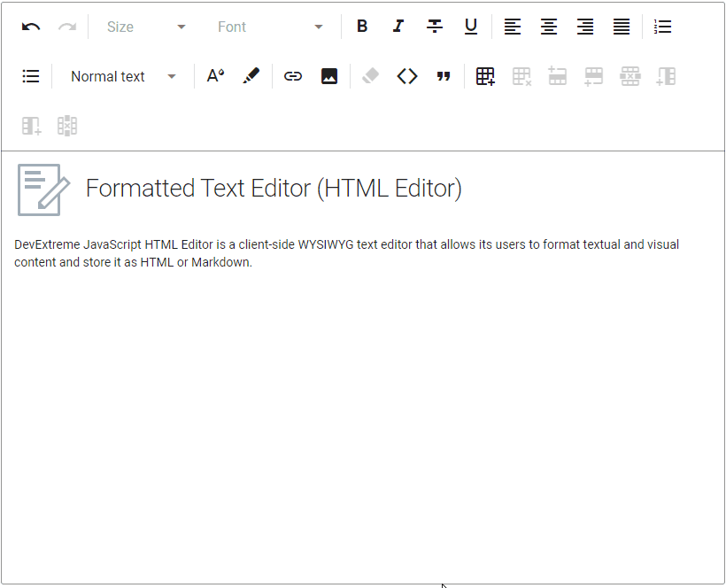
Task: Insert an image into the document
Action: pyautogui.click(x=329, y=76)
